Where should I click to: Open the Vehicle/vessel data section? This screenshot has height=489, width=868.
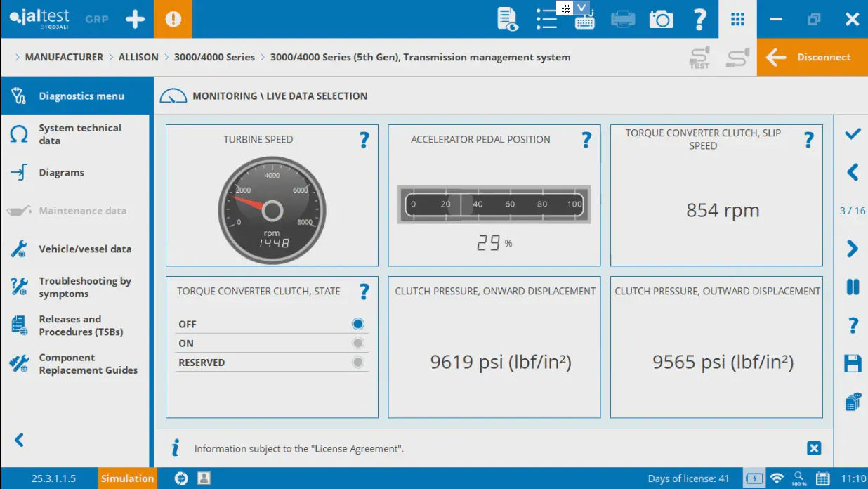pyautogui.click(x=75, y=249)
